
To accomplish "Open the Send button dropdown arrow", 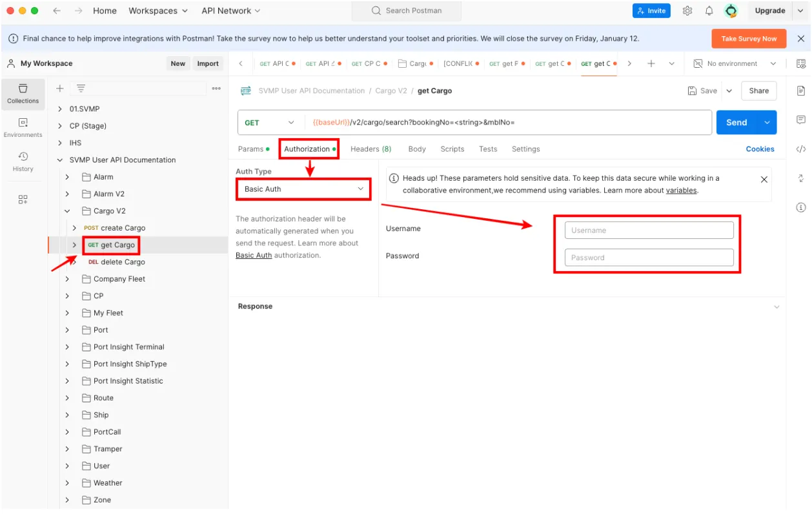I will tap(767, 123).
